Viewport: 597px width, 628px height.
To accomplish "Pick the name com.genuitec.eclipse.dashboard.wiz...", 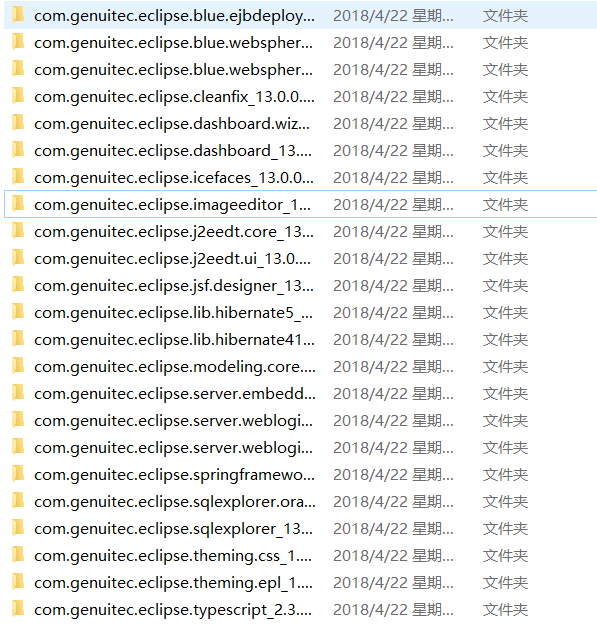I will pyautogui.click(x=172, y=124).
